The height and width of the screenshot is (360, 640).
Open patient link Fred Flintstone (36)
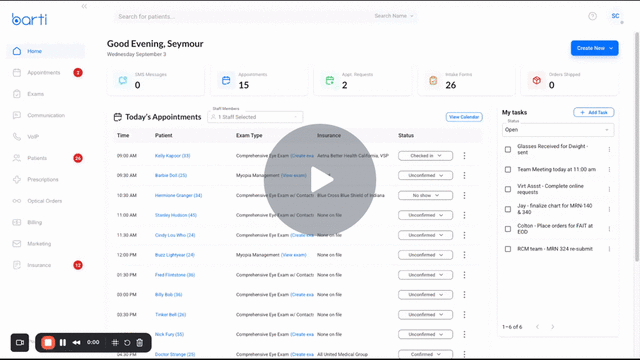coord(175,275)
